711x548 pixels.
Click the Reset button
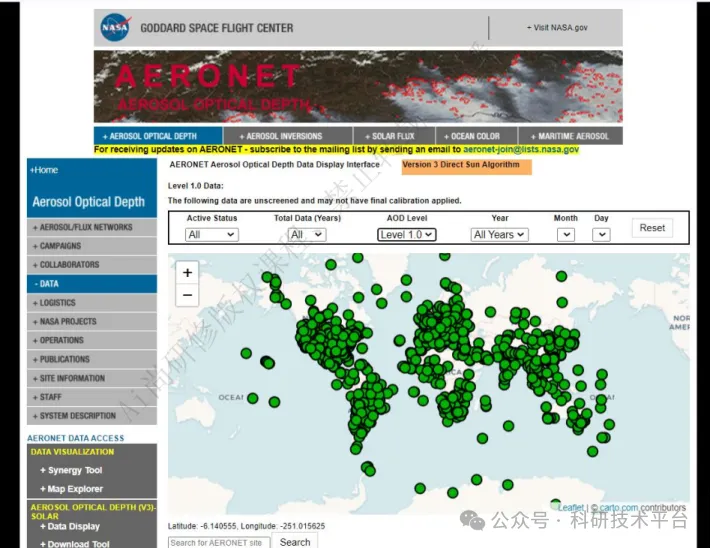click(652, 228)
